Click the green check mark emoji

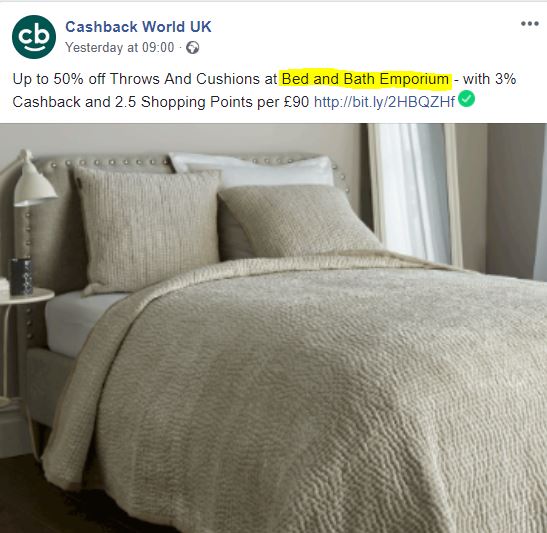(466, 99)
